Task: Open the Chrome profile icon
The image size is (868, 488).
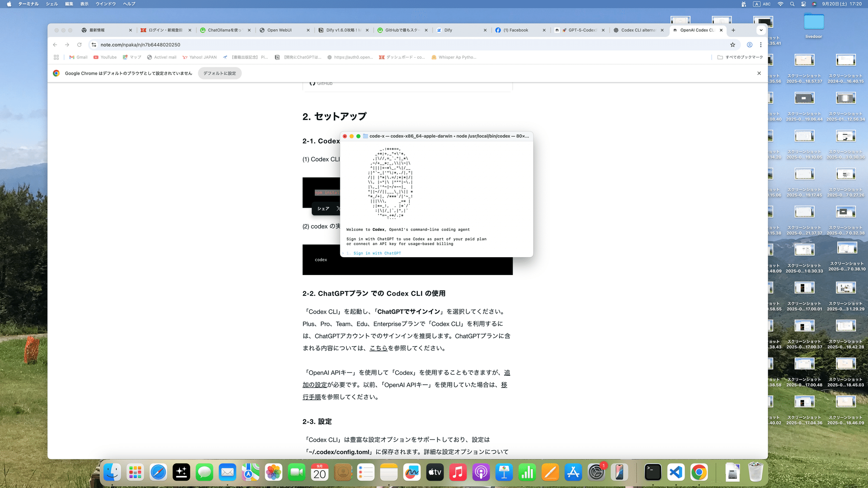Action: (749, 45)
